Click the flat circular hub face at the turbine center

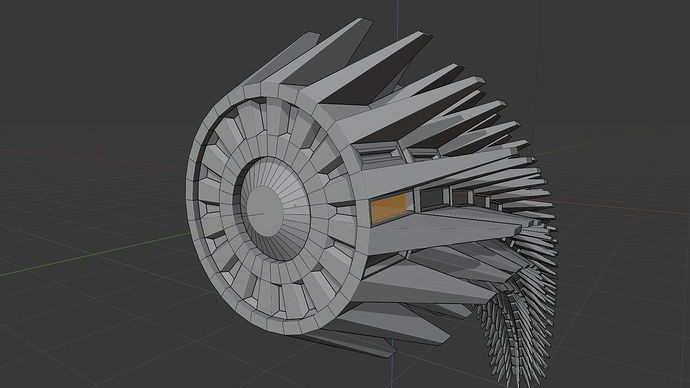264,210
